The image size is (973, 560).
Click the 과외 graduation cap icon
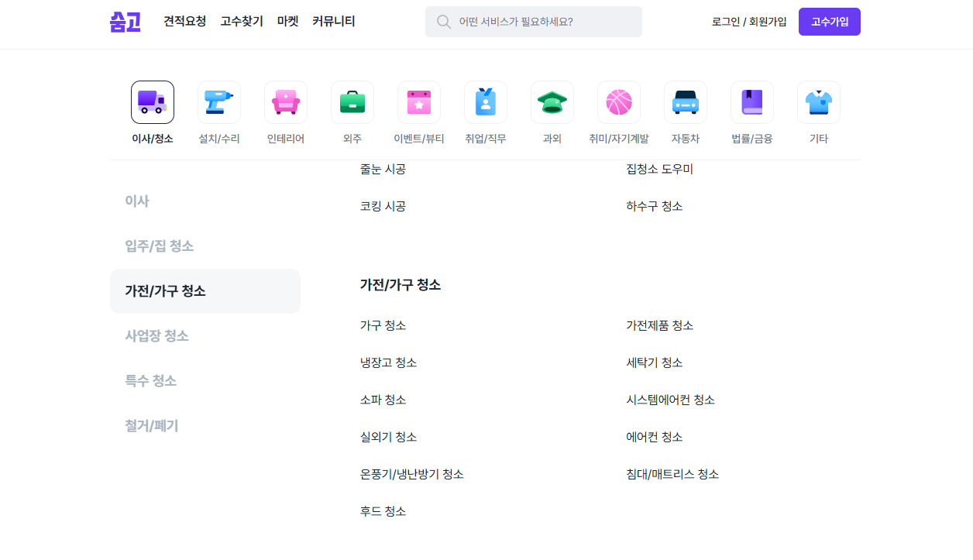(552, 101)
